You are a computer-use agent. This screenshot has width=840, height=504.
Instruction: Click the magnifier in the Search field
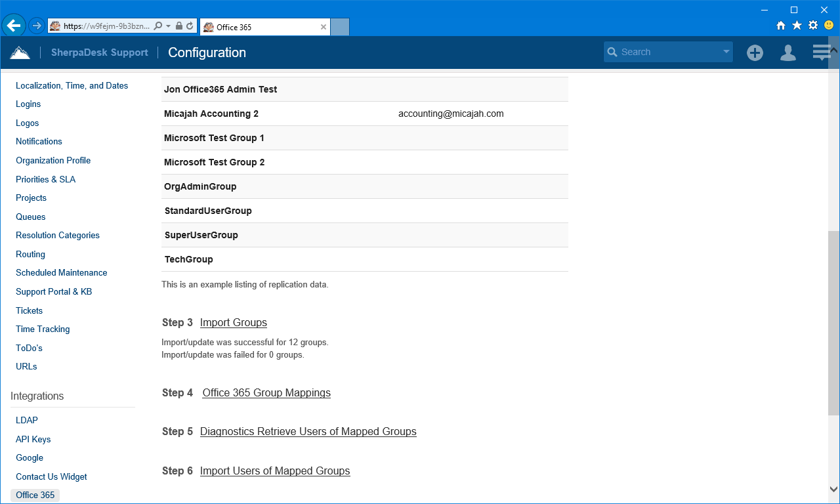(x=612, y=51)
